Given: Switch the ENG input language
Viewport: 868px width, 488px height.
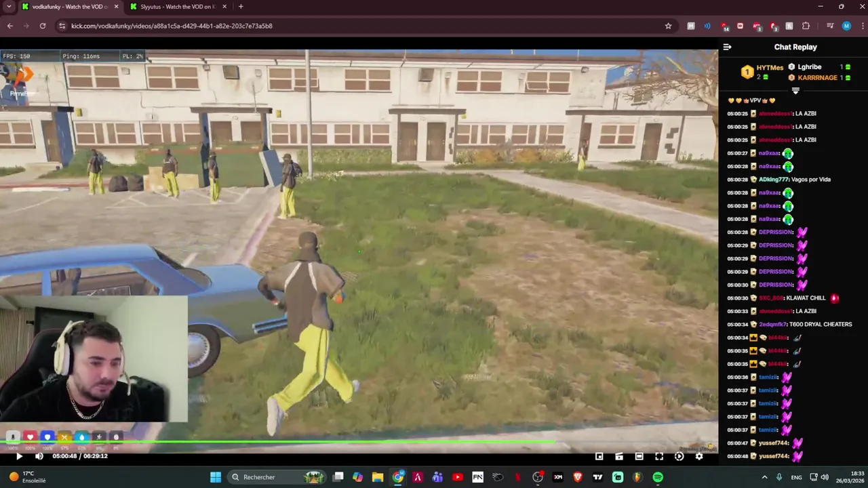Looking at the screenshot, I should coord(796,477).
